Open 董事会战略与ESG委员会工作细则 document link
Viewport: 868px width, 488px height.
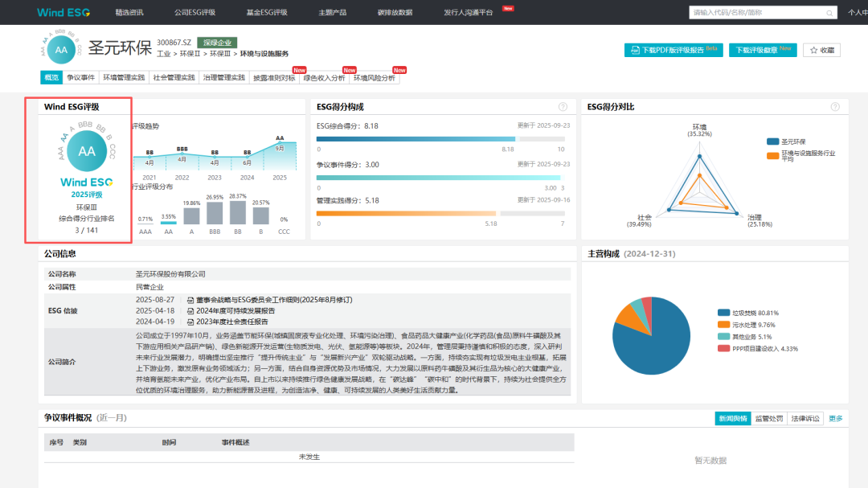coord(273,300)
